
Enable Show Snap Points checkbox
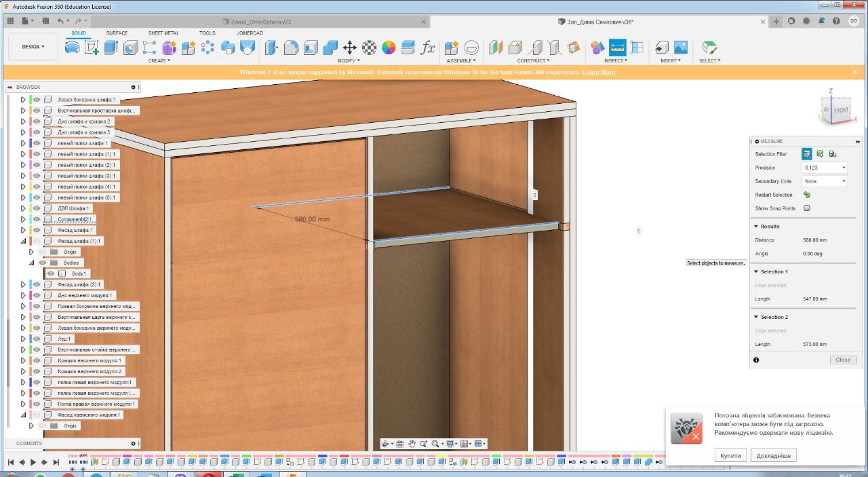[807, 208]
